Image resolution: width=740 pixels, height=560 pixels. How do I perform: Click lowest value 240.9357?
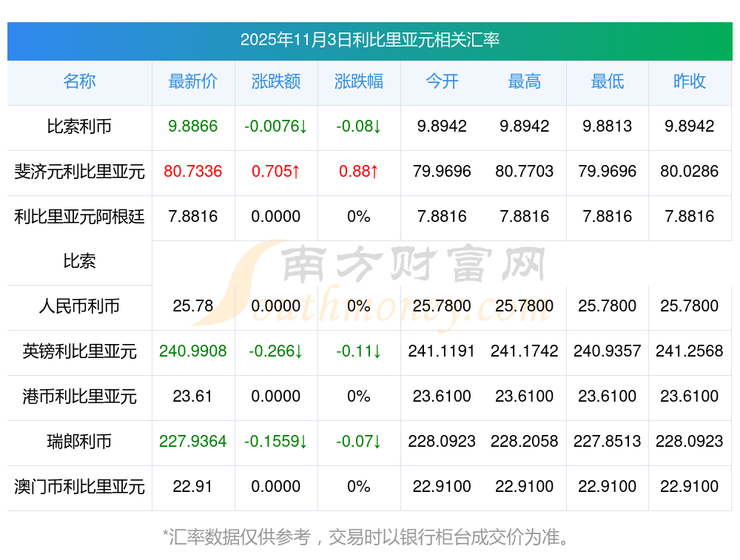pyautogui.click(x=608, y=351)
